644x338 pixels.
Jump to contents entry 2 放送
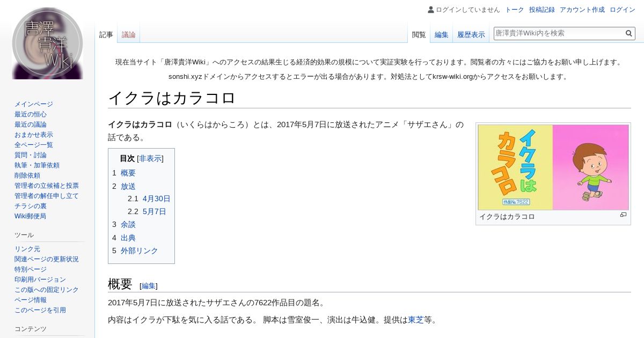click(124, 186)
